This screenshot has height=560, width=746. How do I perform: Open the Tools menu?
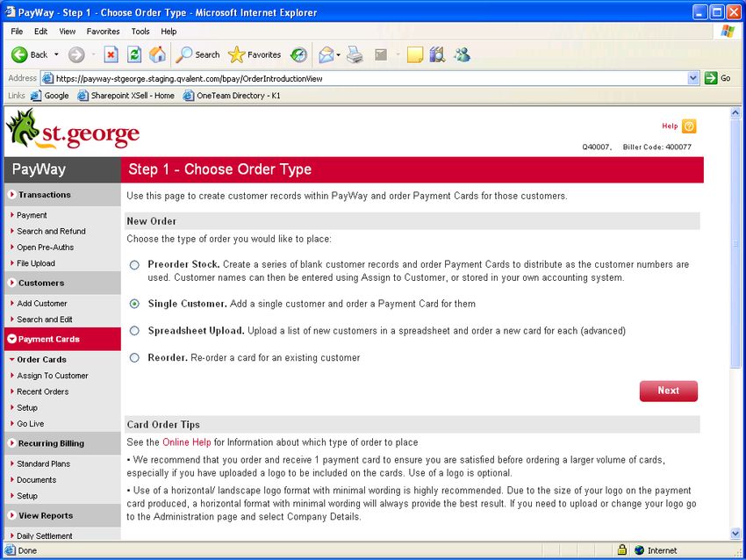click(140, 32)
